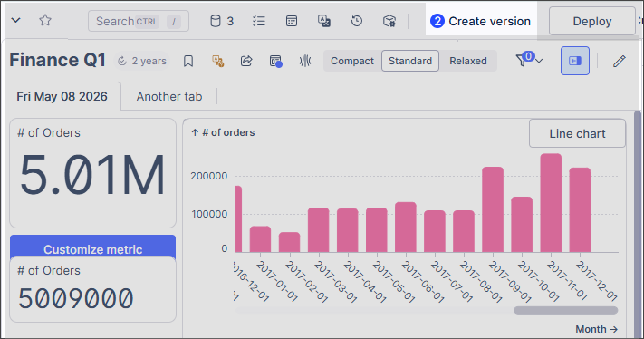Focus the Search input field
The image size is (644, 339).
[x=139, y=21]
